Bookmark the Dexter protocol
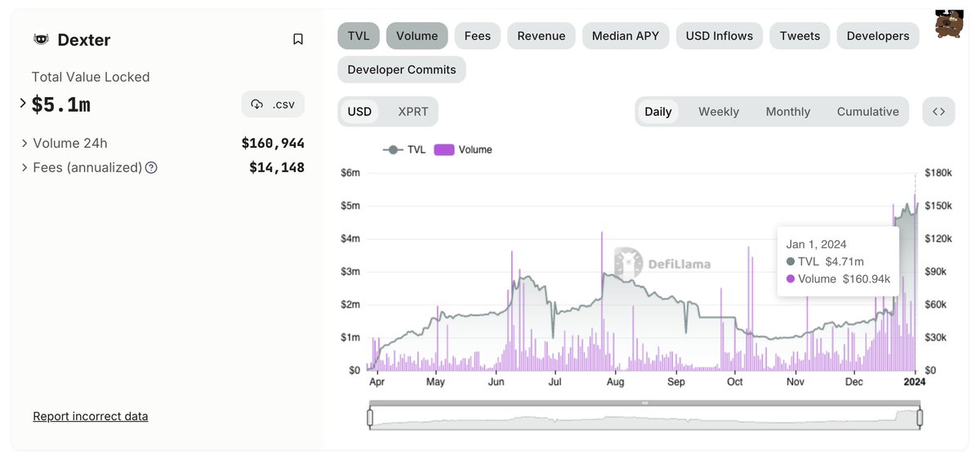This screenshot has height=461, width=980. pos(298,39)
